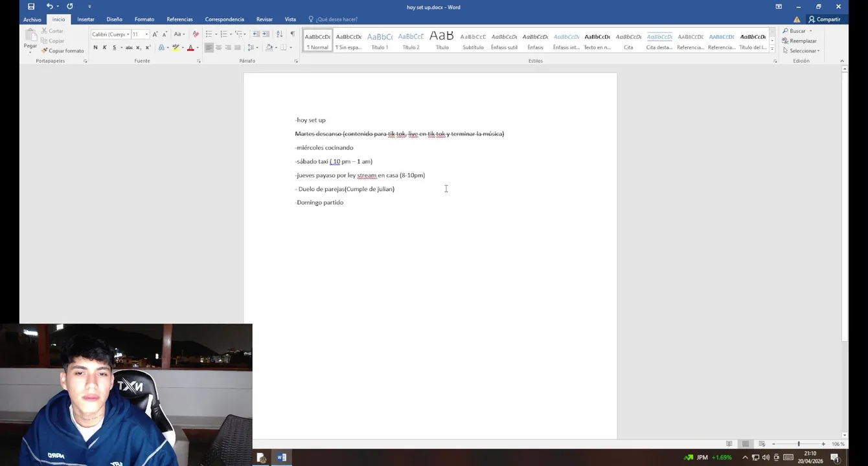Open the shading paint bucket
Image resolution: width=868 pixels, height=466 pixels.
click(269, 47)
